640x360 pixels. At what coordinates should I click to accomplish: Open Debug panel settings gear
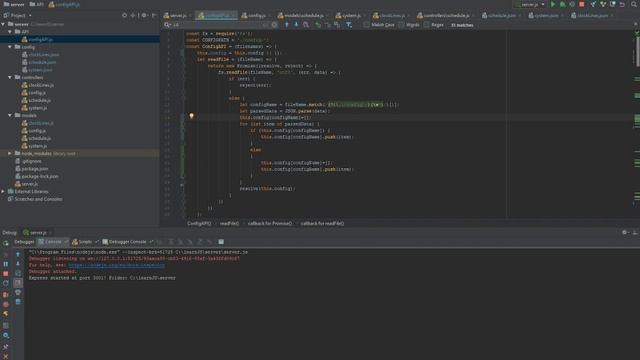tap(624, 232)
